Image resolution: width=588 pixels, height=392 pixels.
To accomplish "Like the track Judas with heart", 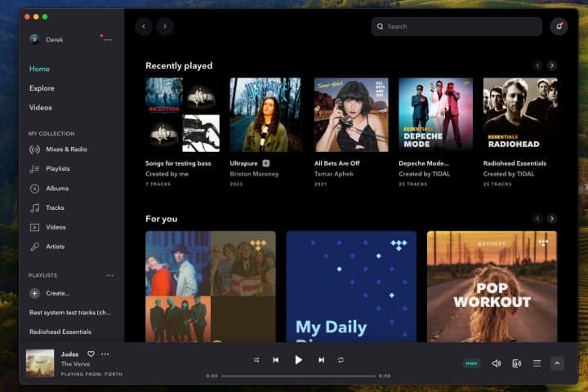I will point(91,354).
